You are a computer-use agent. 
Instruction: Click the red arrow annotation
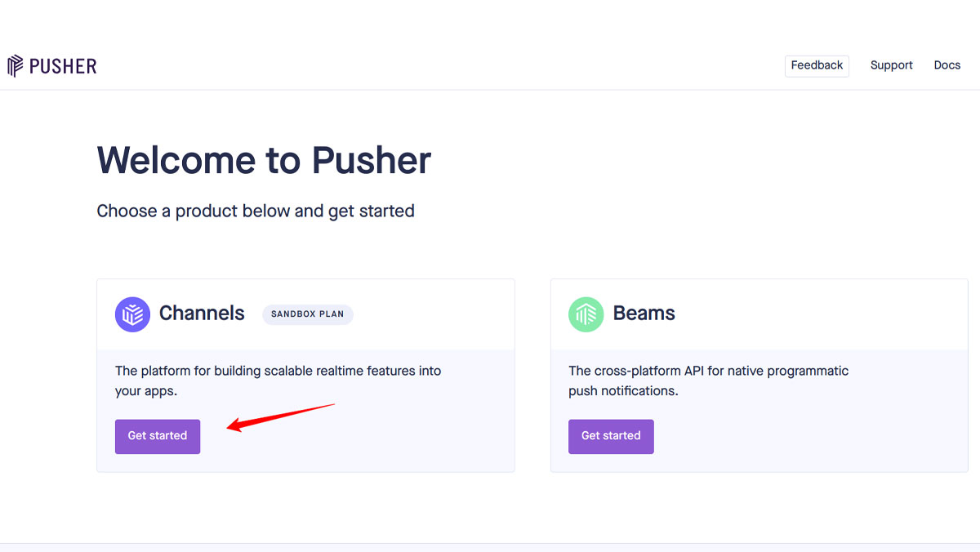coord(281,416)
